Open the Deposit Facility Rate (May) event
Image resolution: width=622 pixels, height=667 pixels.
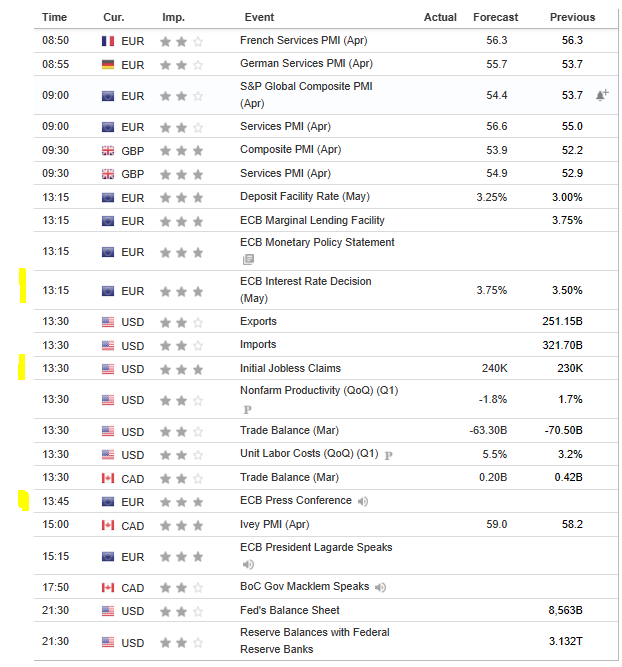coord(305,197)
